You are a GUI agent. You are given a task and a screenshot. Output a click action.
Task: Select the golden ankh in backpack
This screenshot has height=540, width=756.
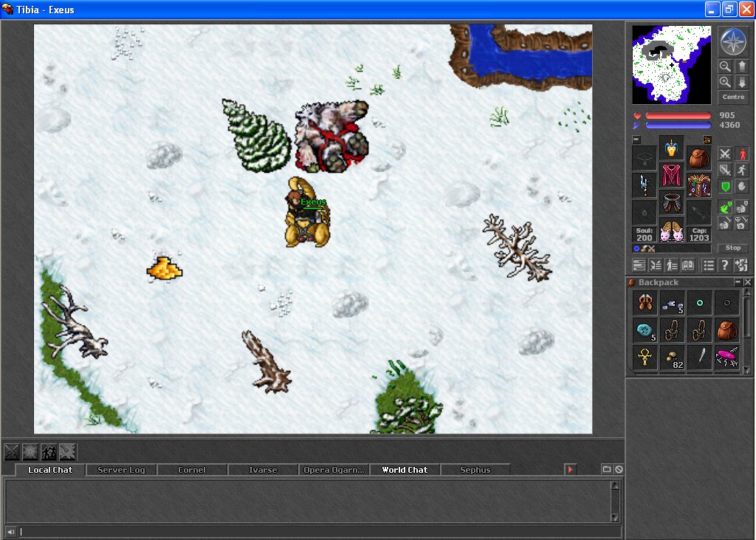(x=644, y=358)
